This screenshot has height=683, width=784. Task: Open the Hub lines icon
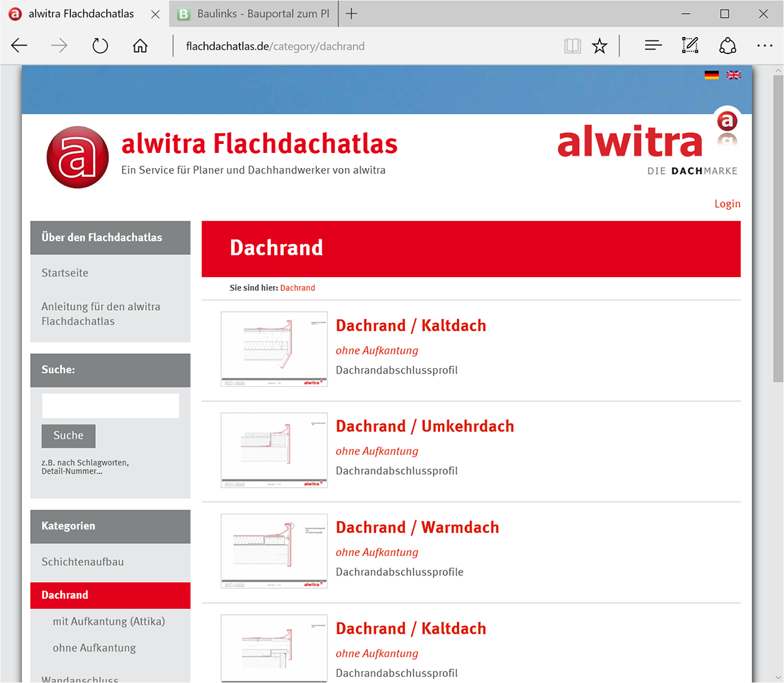(653, 46)
